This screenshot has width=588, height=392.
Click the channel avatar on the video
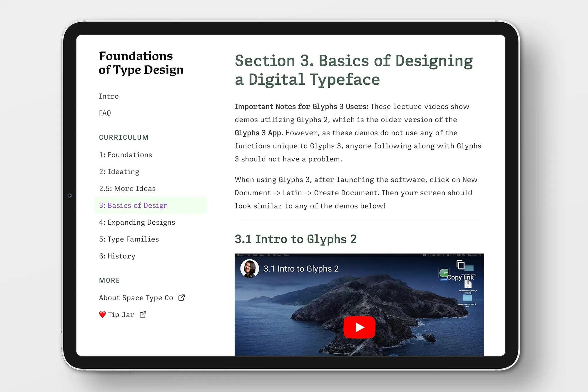coord(250,268)
